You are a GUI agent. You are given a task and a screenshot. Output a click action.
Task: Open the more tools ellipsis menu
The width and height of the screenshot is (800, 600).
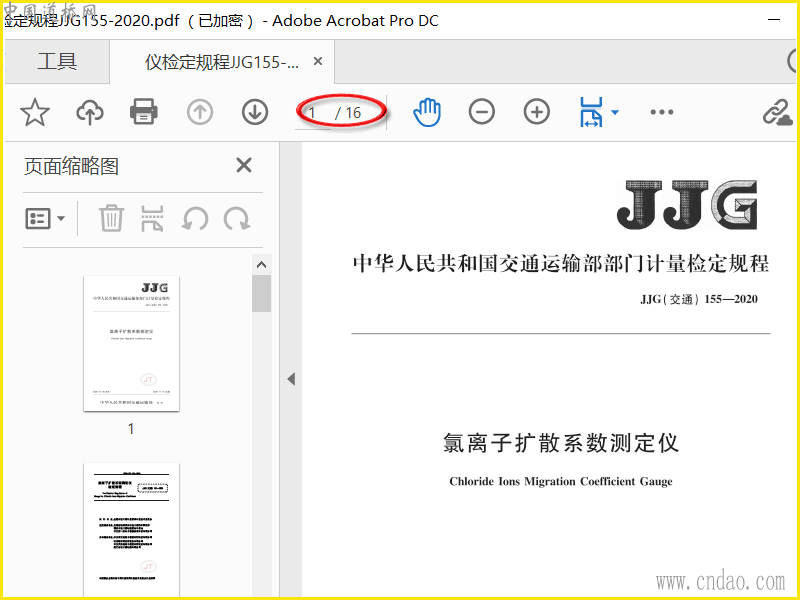pyautogui.click(x=662, y=112)
